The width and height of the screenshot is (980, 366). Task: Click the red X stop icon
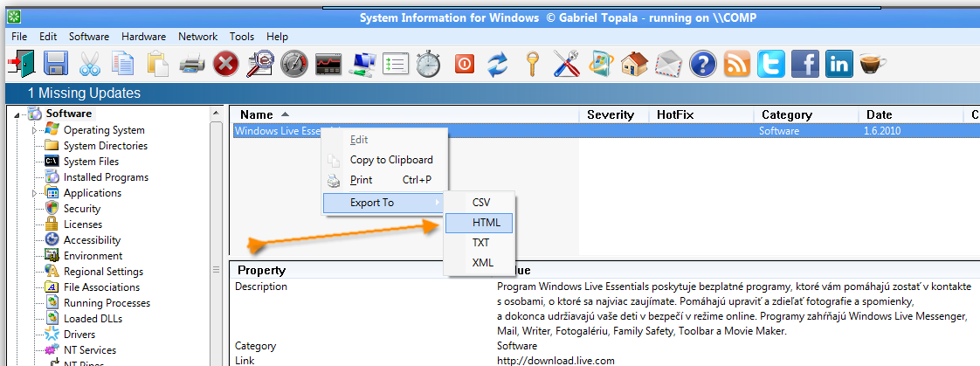[225, 64]
